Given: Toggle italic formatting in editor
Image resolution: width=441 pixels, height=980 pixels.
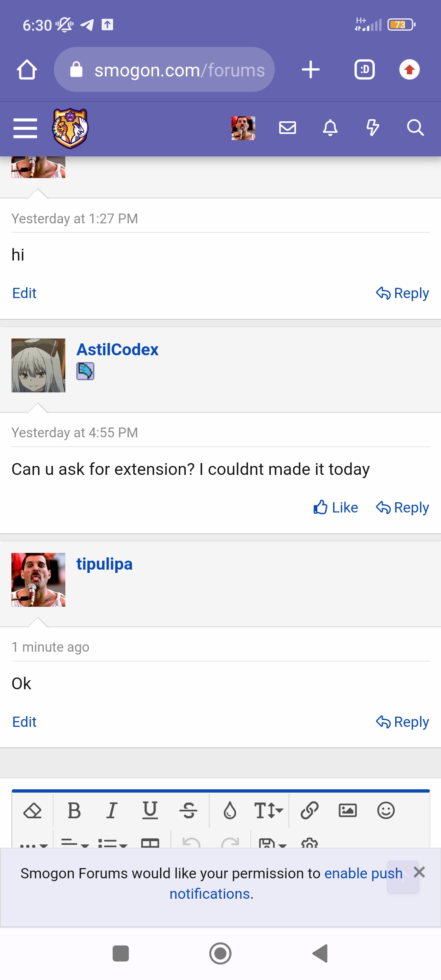Looking at the screenshot, I should tap(112, 811).
